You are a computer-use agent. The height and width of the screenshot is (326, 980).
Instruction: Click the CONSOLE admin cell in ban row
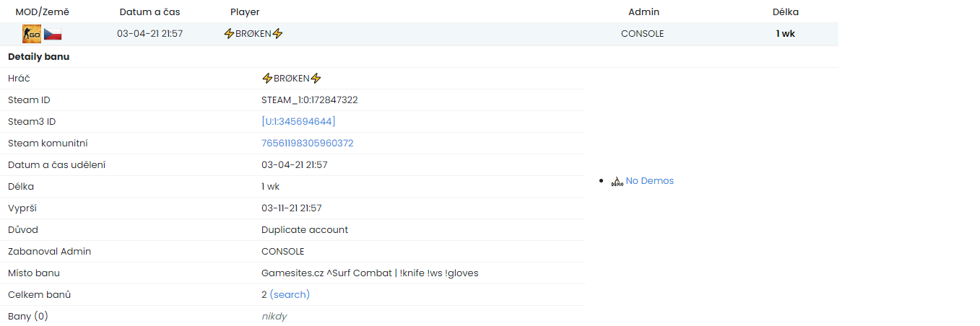click(642, 34)
